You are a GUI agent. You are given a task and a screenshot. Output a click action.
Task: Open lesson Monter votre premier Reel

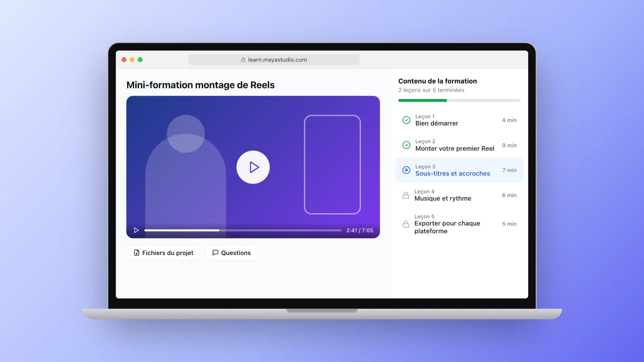[459, 145]
